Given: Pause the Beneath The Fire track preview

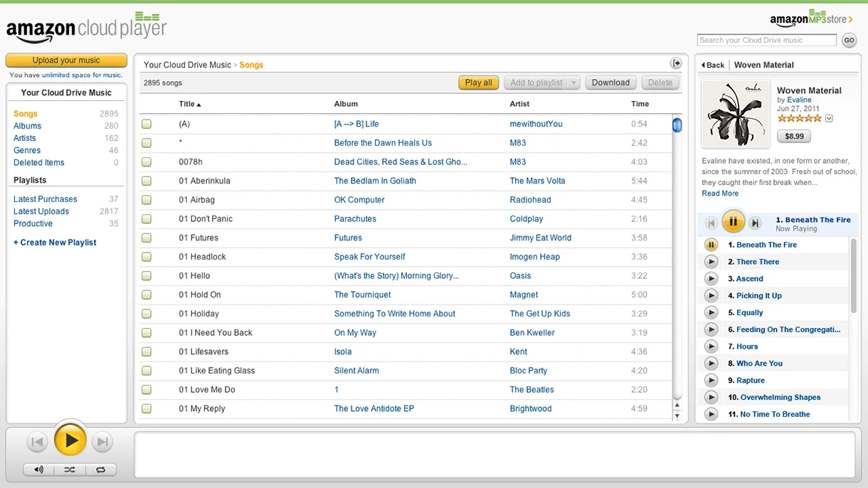Looking at the screenshot, I should 711,245.
